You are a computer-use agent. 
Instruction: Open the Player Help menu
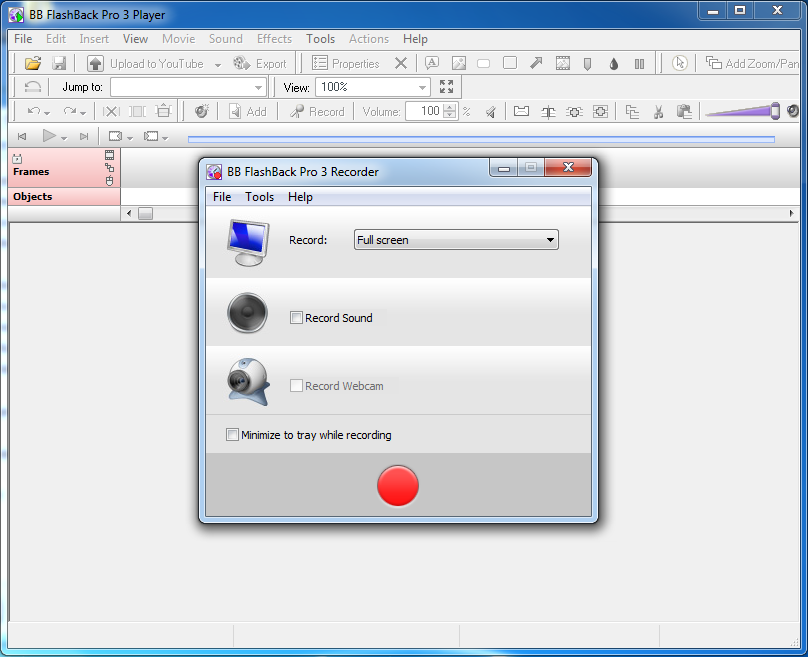click(x=415, y=39)
